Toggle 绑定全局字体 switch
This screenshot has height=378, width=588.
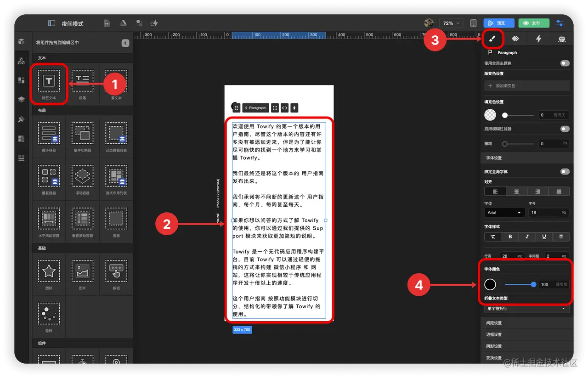tap(565, 171)
